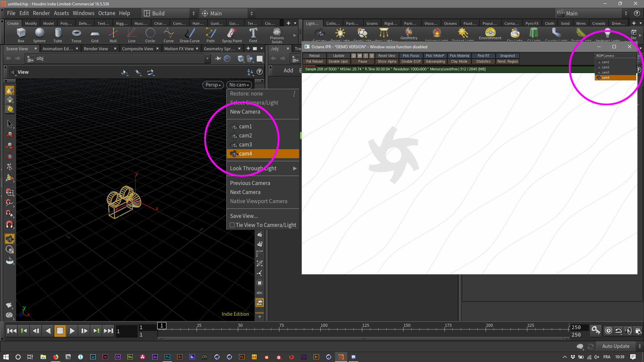The height and width of the screenshot is (362, 644).
Task: Open the Persp viewport dropdown
Action: [x=213, y=85]
